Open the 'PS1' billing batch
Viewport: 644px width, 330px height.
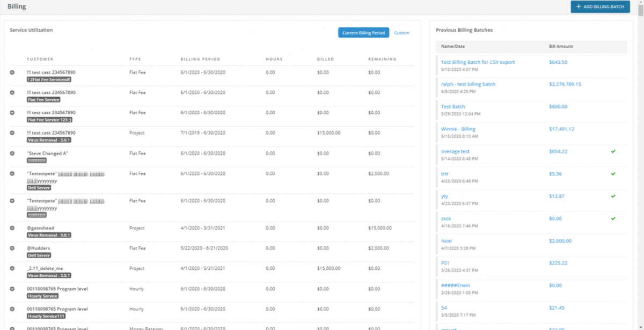(445, 263)
